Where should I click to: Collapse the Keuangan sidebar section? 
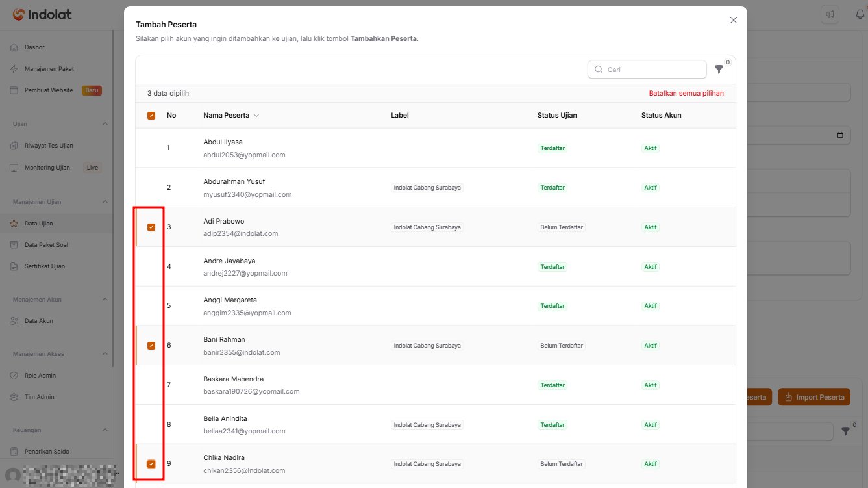pyautogui.click(x=105, y=430)
